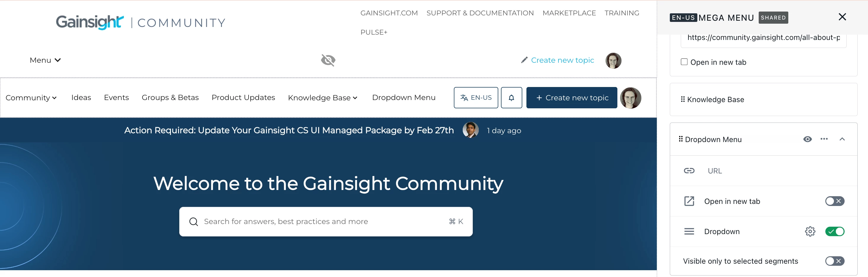Open the three-dots options for Dropdown Menu
This screenshot has height=277, width=868.
(824, 139)
